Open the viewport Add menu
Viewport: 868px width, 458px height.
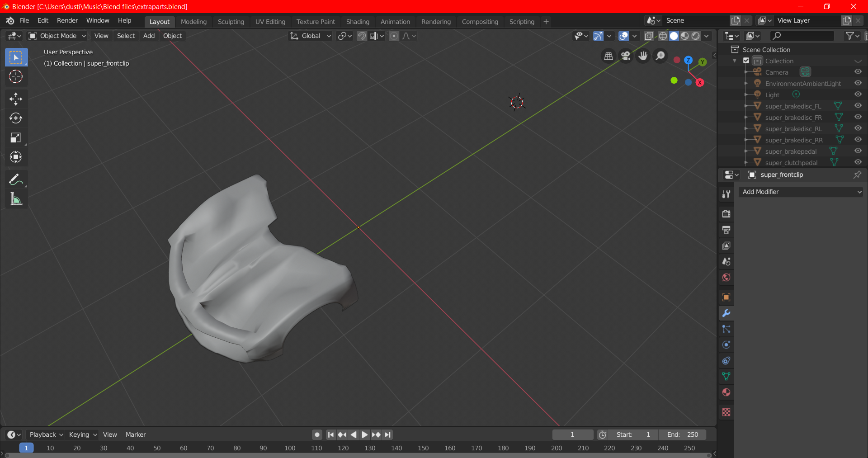tap(149, 36)
